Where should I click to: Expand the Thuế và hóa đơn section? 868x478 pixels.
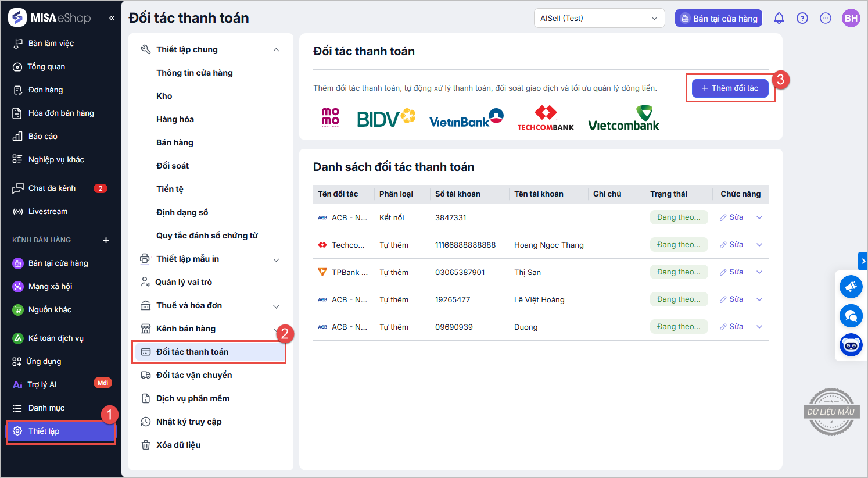point(276,306)
